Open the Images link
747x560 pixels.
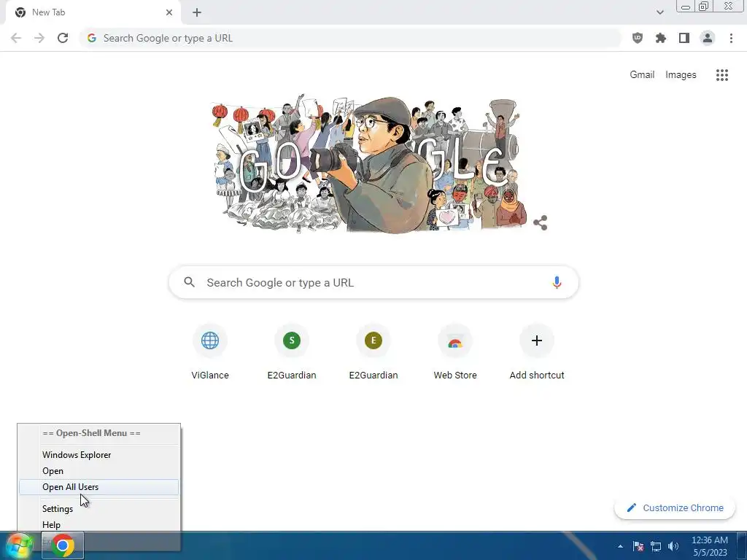click(681, 75)
